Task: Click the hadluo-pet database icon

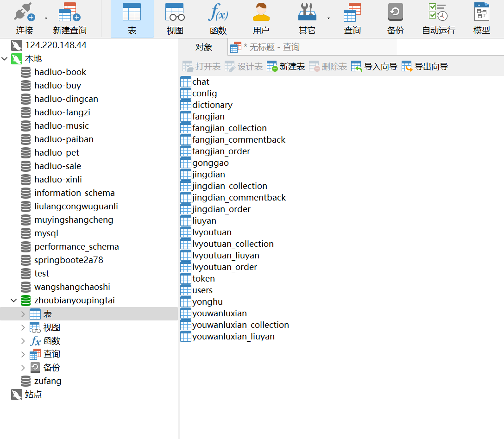Action: click(x=26, y=153)
